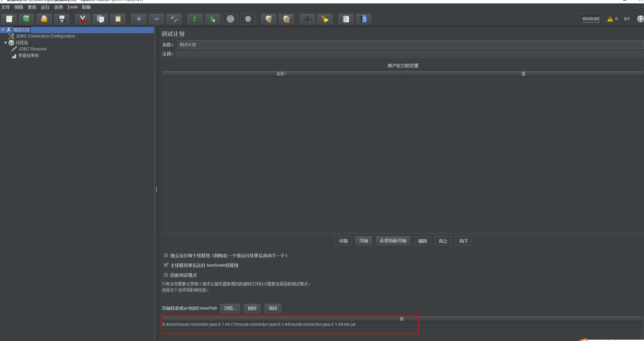644x341 pixels.
Task: Clear results with single broom icon
Action: (269, 19)
